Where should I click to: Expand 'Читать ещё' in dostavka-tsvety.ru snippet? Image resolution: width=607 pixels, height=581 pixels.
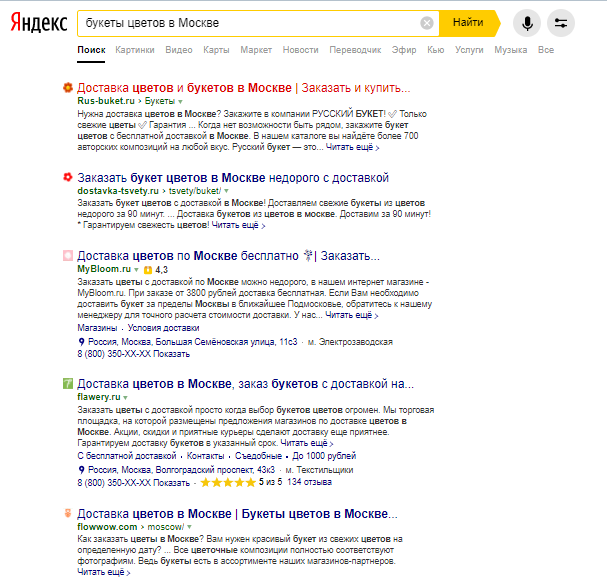(x=238, y=225)
